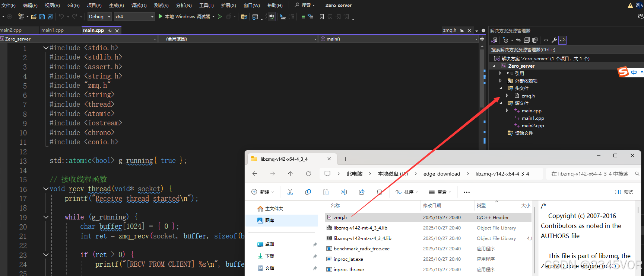Collapse the 头文件 folder node
Screen dimensions: 644x276
click(x=500, y=88)
